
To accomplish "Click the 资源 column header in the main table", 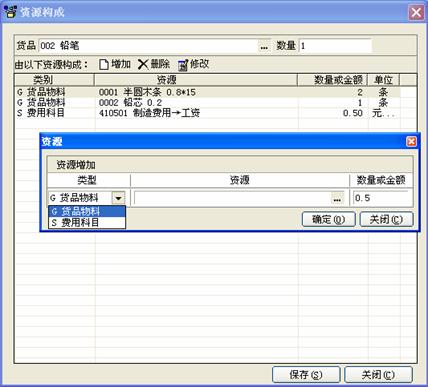I will 196,80.
